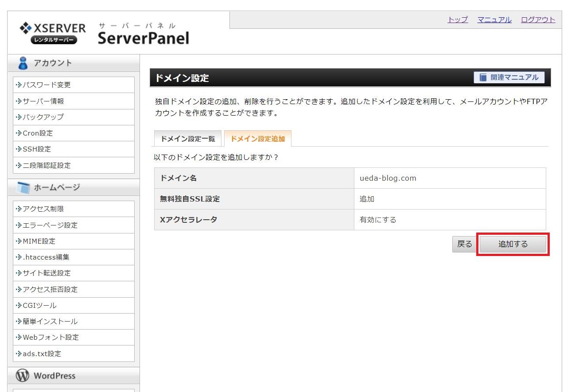Click the WordPress logo icon
This screenshot has height=392, width=575.
[23, 376]
